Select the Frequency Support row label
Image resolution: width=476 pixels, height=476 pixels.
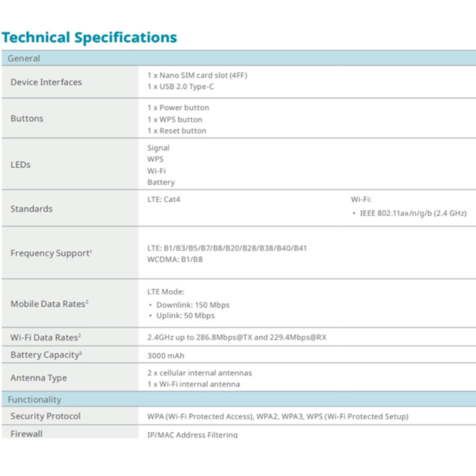51,253
